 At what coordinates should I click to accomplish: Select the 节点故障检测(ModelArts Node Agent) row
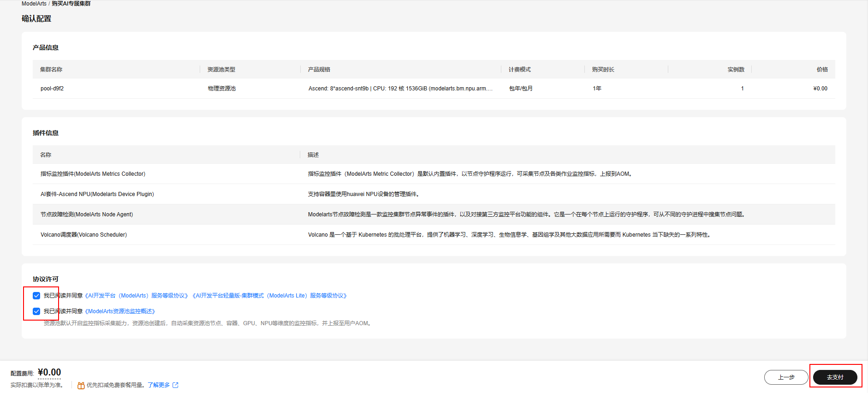434,214
